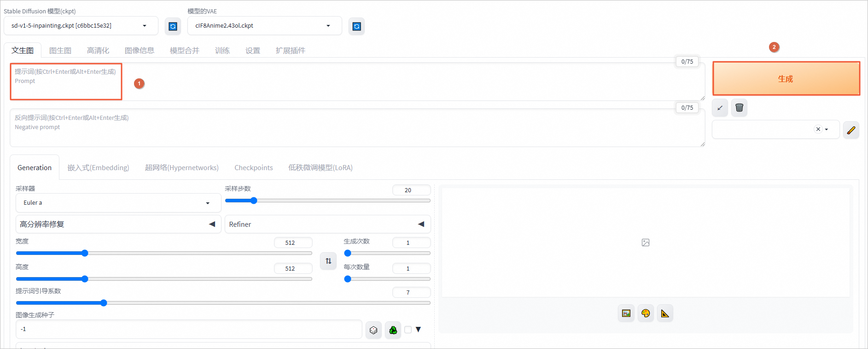
Task: Swap width and height values
Action: tap(328, 261)
